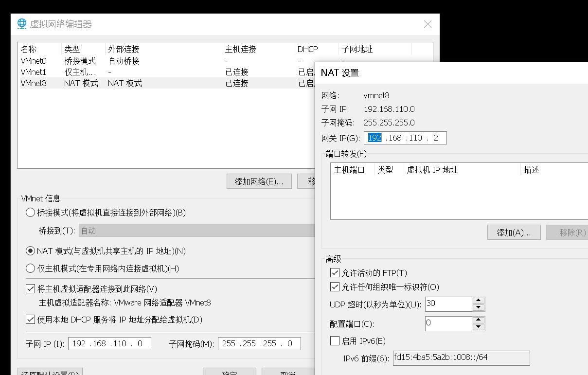This screenshot has height=375, width=588.
Task: Click the 仅主机... type cell of VMnet1
Action: [x=80, y=72]
